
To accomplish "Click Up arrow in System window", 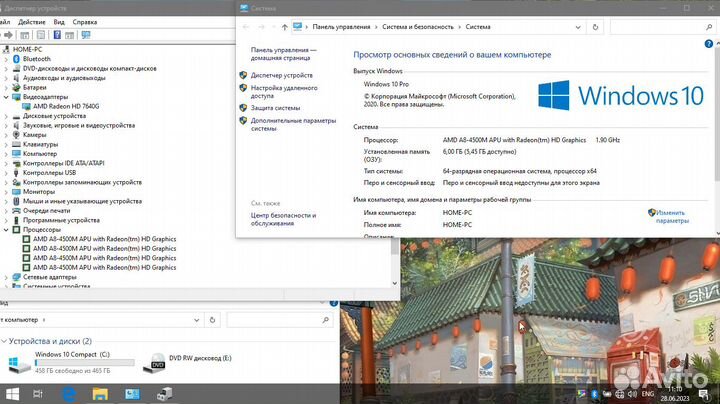I will tap(285, 27).
